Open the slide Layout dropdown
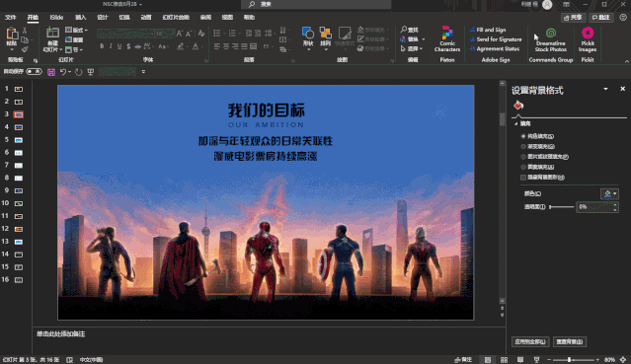The image size is (631, 364). coord(76,30)
